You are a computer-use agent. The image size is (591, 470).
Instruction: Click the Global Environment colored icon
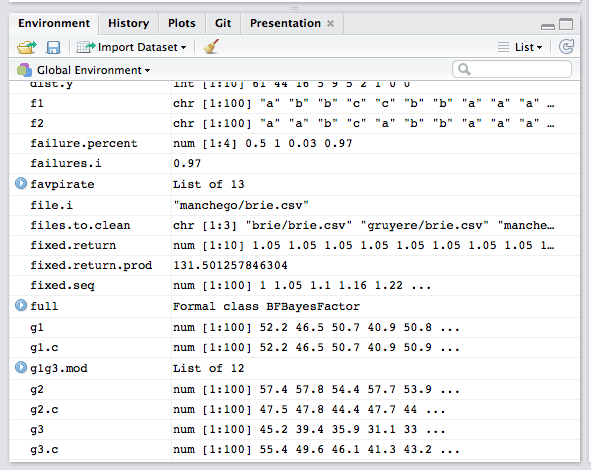coord(24,70)
